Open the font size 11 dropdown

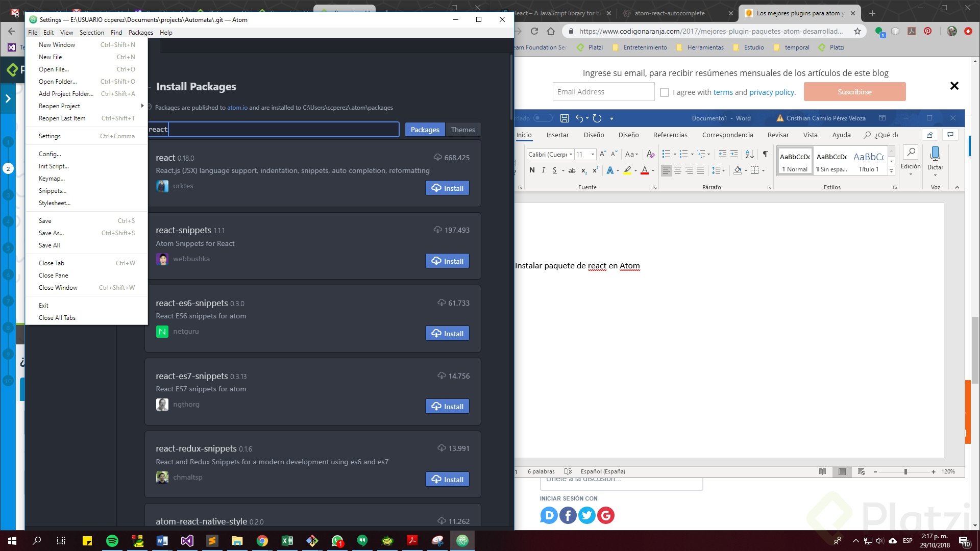[593, 154]
